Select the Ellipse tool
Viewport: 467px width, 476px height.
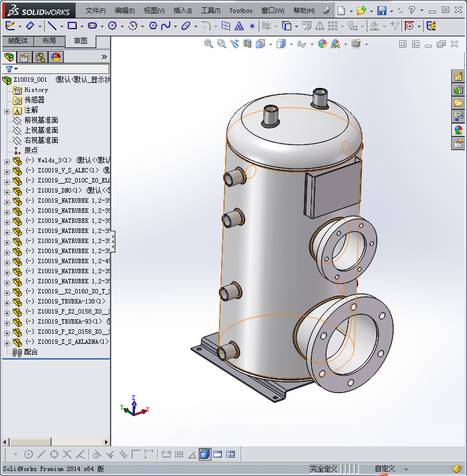tap(185, 26)
